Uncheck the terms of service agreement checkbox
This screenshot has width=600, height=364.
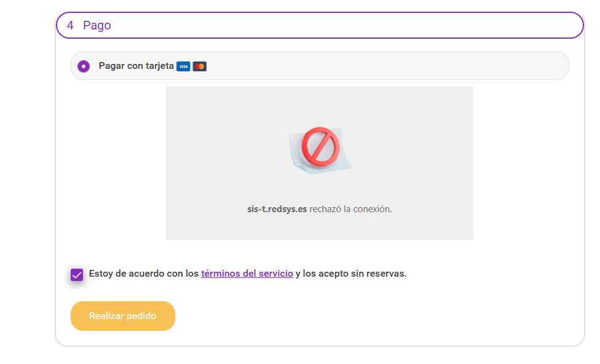[77, 274]
